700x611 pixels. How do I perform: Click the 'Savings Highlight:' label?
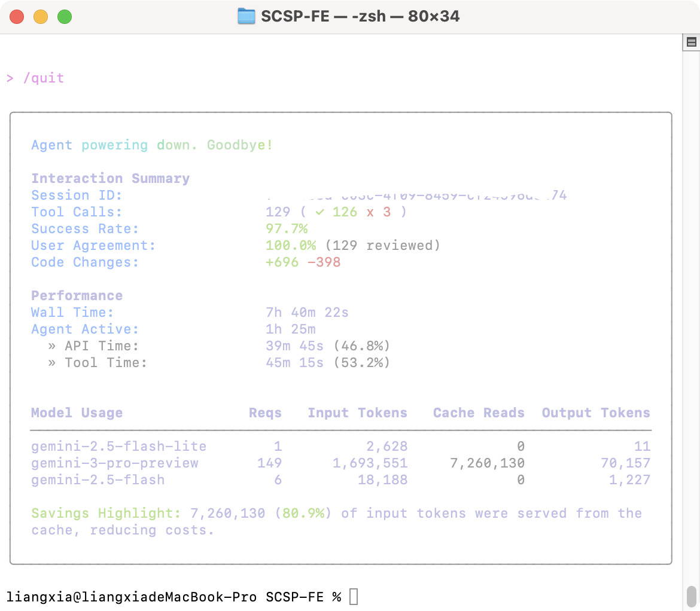point(106,514)
